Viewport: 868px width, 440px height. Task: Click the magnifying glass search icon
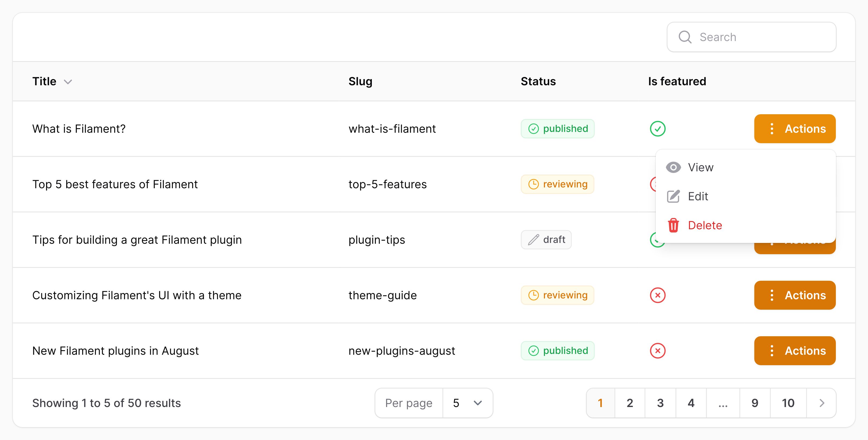pos(685,37)
